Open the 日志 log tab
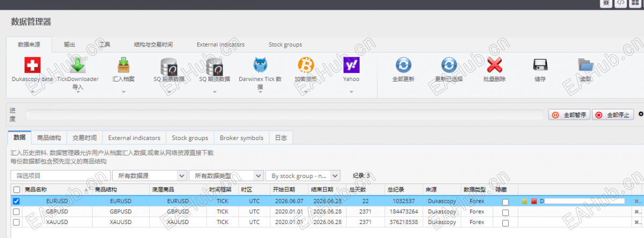The image size is (644, 238). tap(281, 138)
